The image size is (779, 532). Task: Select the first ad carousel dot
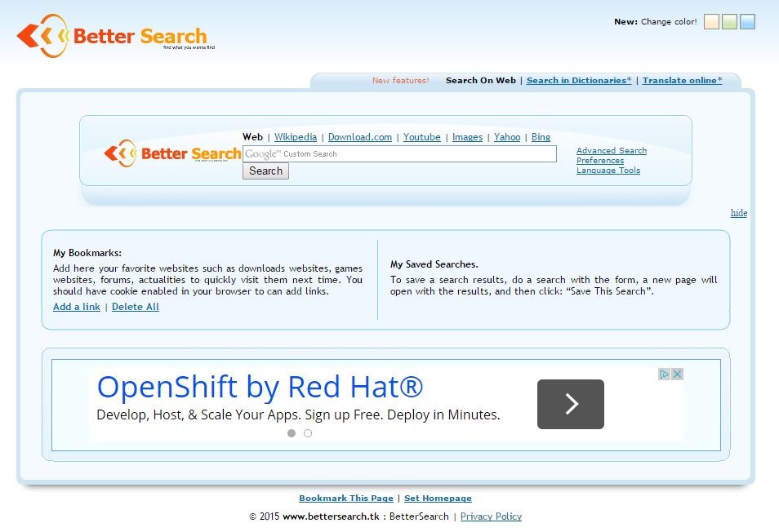pyautogui.click(x=292, y=433)
